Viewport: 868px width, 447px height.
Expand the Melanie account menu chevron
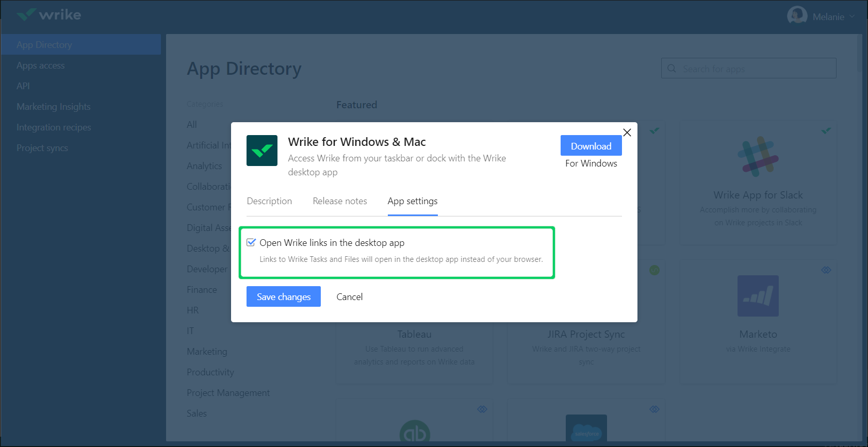pyautogui.click(x=852, y=16)
